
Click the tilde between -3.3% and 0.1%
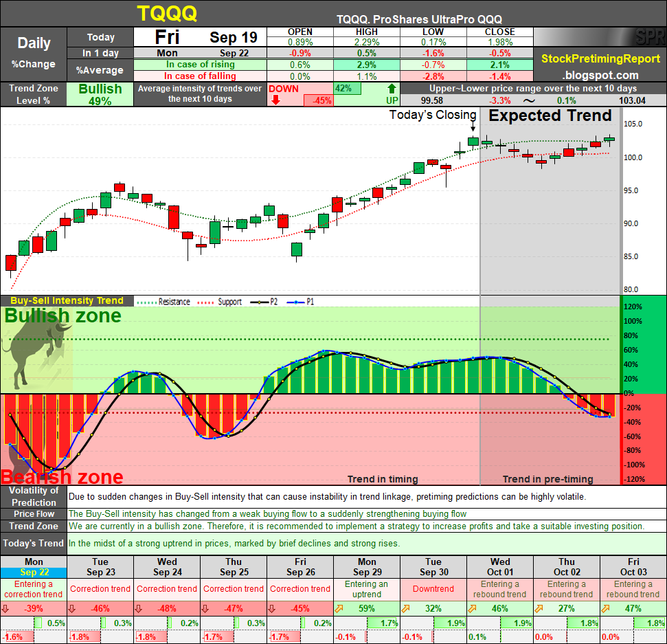coord(529,101)
